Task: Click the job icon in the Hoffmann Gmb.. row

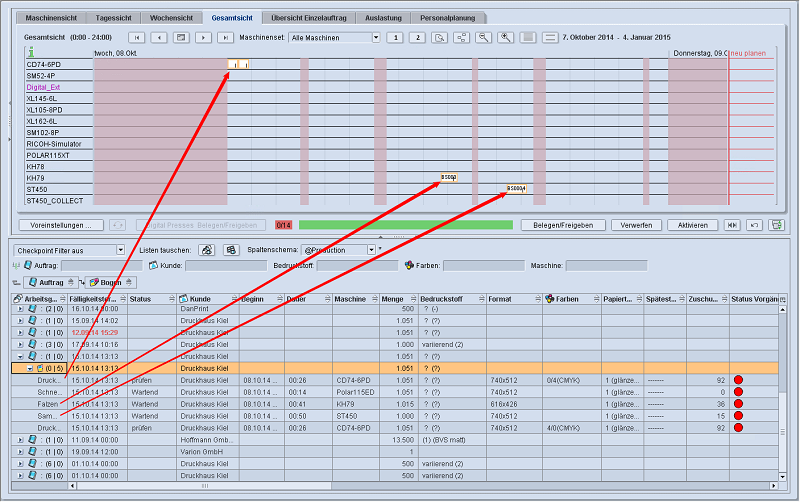Action: pyautogui.click(x=32, y=439)
